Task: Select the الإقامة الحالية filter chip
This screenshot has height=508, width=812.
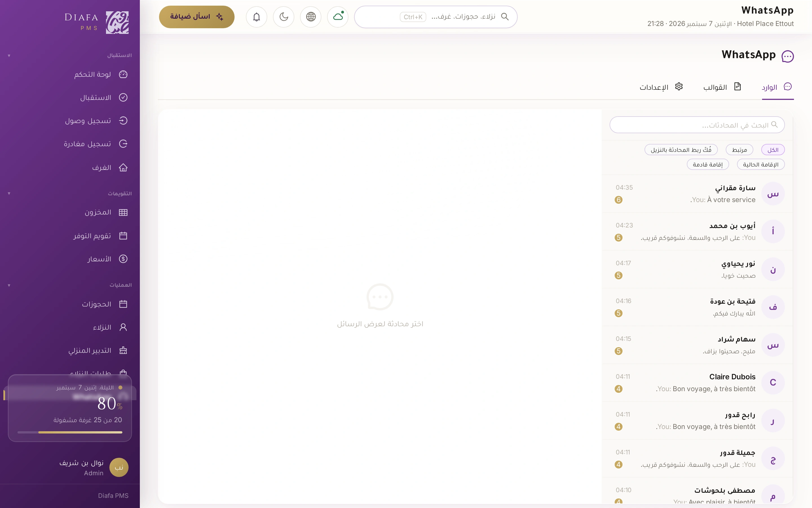Action: (x=761, y=165)
